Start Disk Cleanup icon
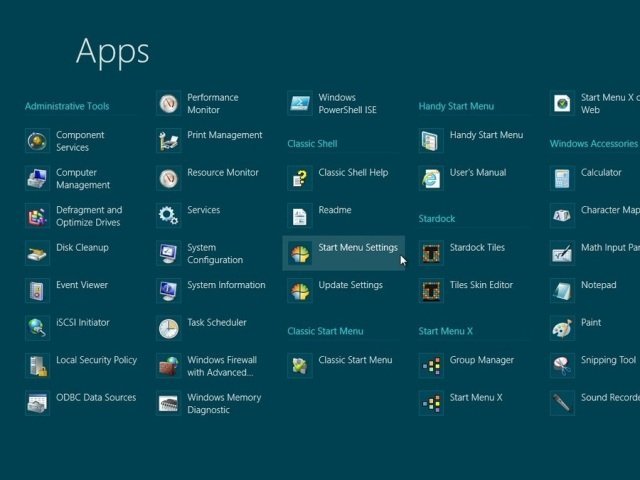The width and height of the screenshot is (640, 480). (37, 253)
